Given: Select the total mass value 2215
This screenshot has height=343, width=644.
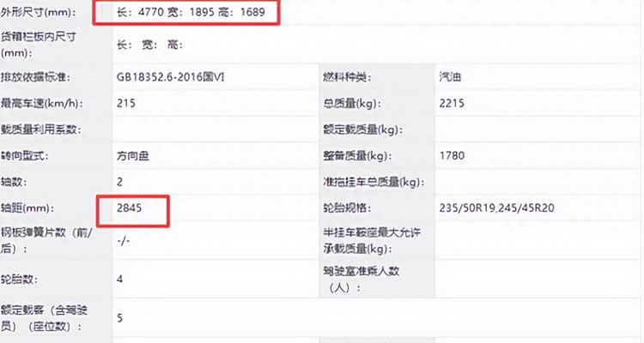Looking at the screenshot, I should click(452, 103).
